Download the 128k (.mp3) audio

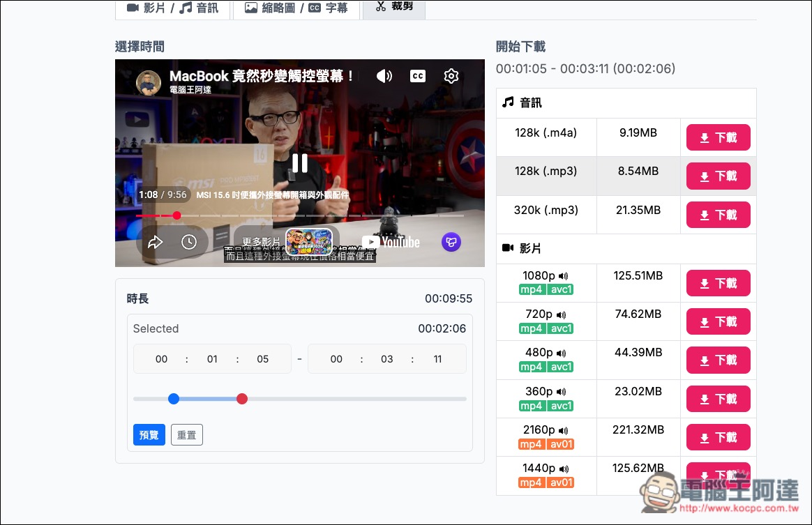(719, 176)
